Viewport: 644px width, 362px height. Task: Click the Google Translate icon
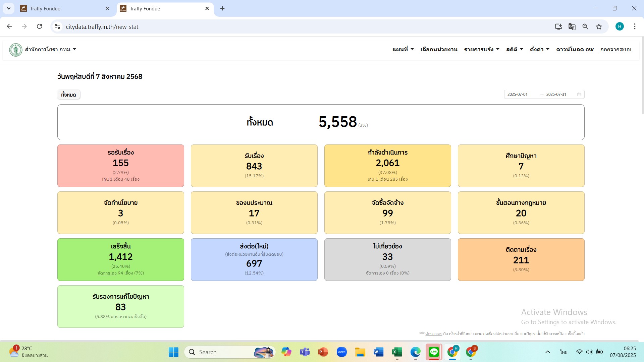tap(572, 26)
